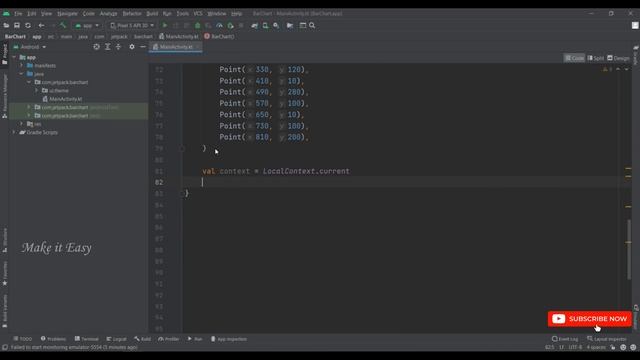640x360 pixels.
Task: Open the app run configuration dropdown
Action: tap(87, 25)
